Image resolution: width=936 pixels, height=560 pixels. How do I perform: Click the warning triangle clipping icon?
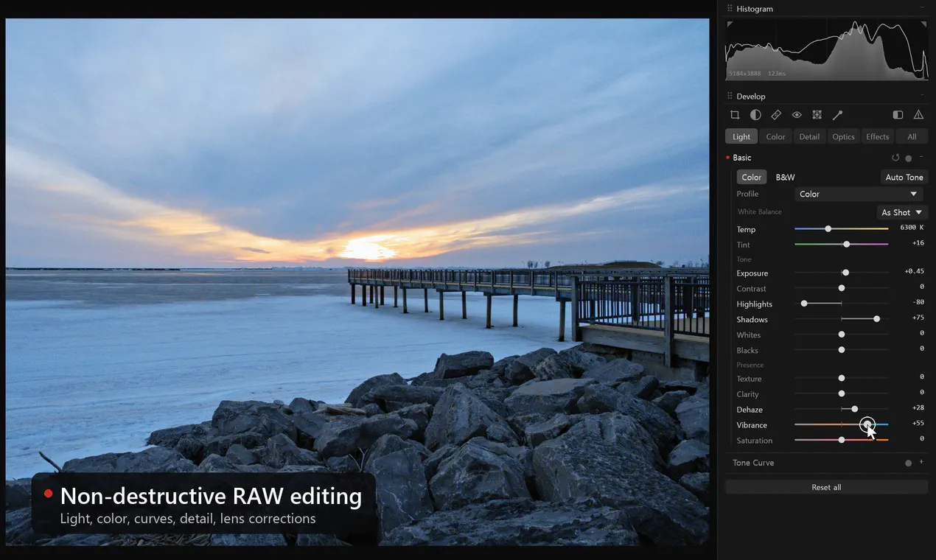918,115
